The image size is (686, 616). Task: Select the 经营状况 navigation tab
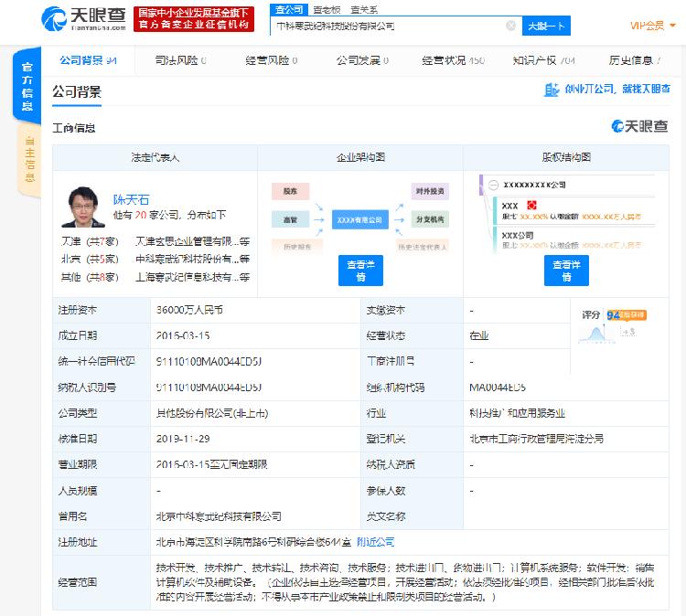(x=453, y=60)
